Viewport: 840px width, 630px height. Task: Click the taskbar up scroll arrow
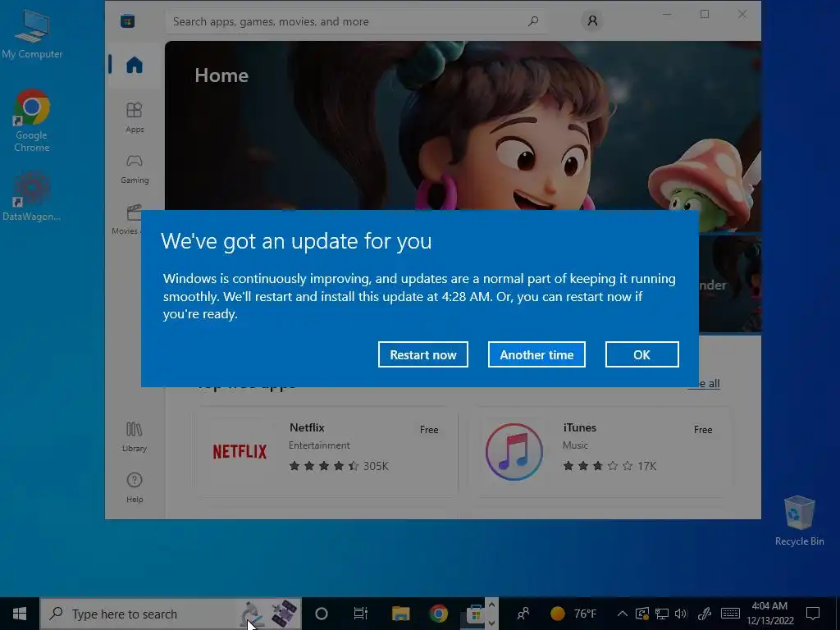(x=492, y=605)
